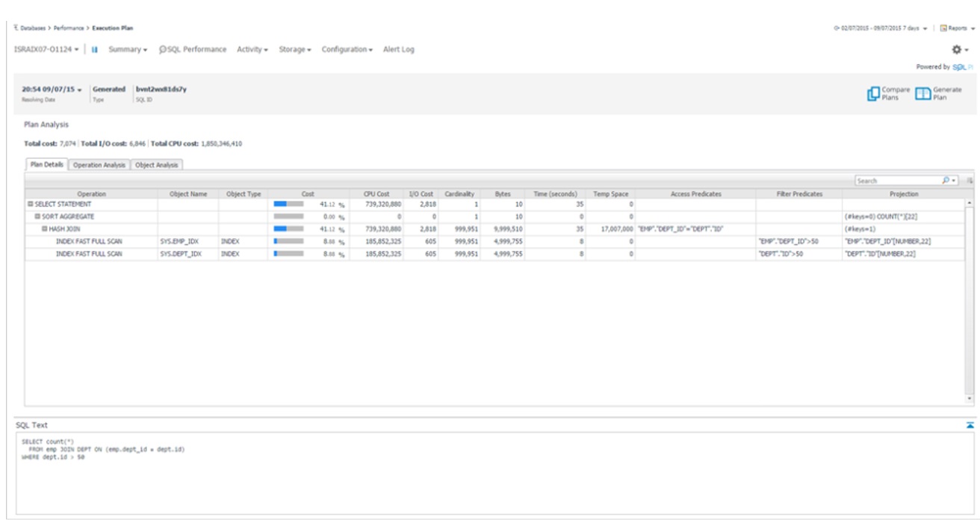Collapse the SORT AGGREGATE node
980x521 pixels.
(37, 216)
